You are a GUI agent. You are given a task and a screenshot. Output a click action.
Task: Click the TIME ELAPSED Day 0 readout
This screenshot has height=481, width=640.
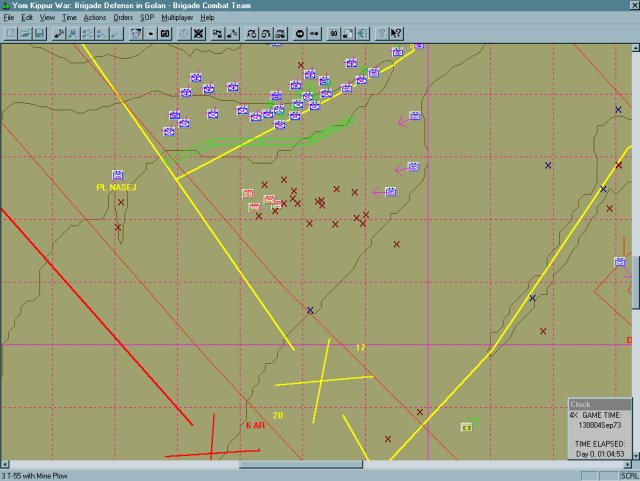click(x=600, y=454)
